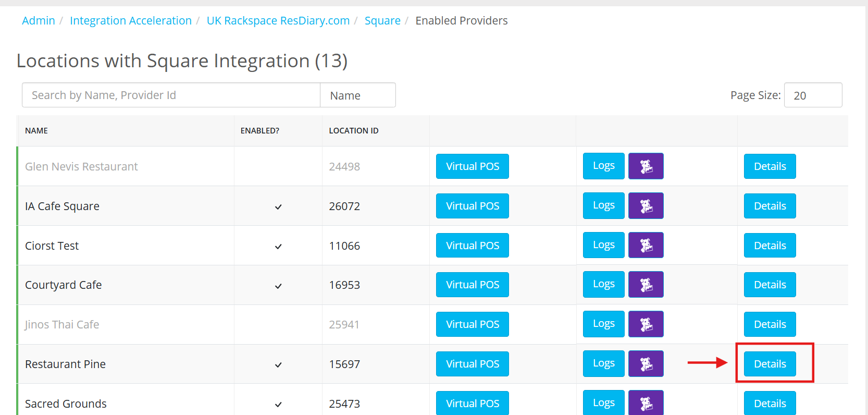Open Datadog icon for Courtyard Cafe
Image resolution: width=868 pixels, height=415 pixels.
tap(646, 284)
